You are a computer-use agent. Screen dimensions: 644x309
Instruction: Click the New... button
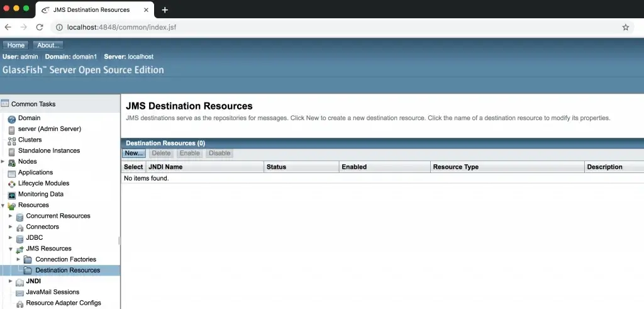tap(134, 153)
